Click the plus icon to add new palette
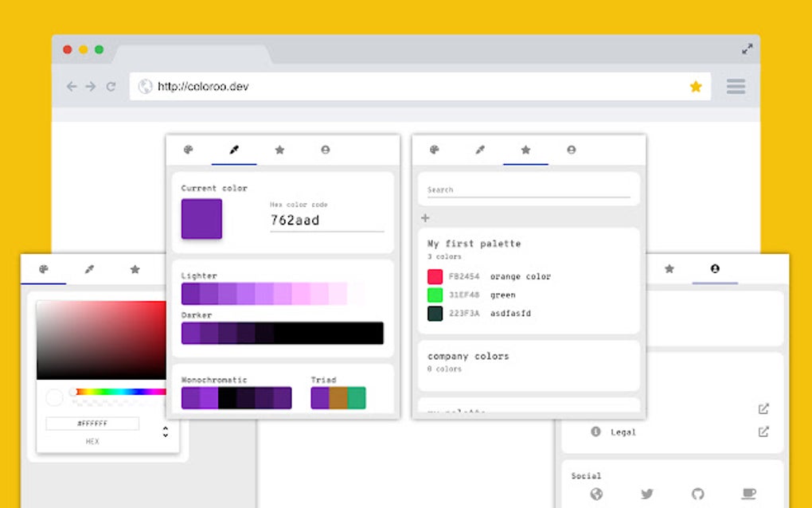The height and width of the screenshot is (508, 812). [425, 217]
